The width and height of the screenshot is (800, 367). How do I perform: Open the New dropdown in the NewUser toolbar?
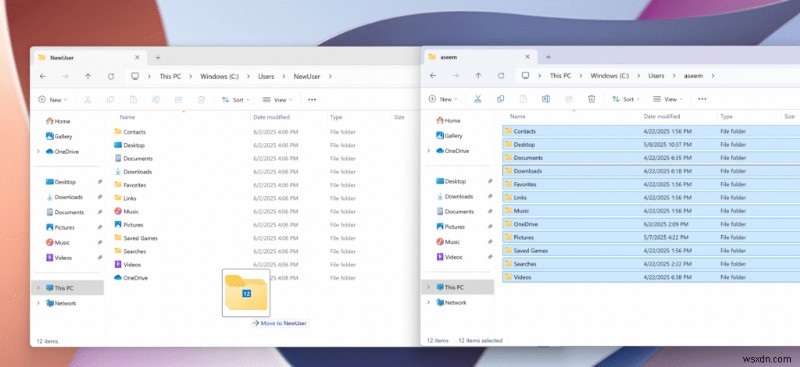tap(53, 100)
